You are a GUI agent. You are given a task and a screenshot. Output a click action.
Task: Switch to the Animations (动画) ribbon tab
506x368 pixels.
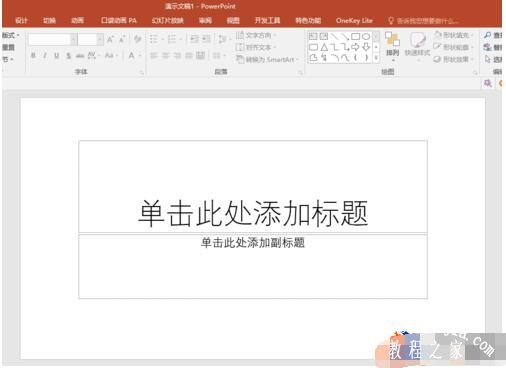pos(77,21)
